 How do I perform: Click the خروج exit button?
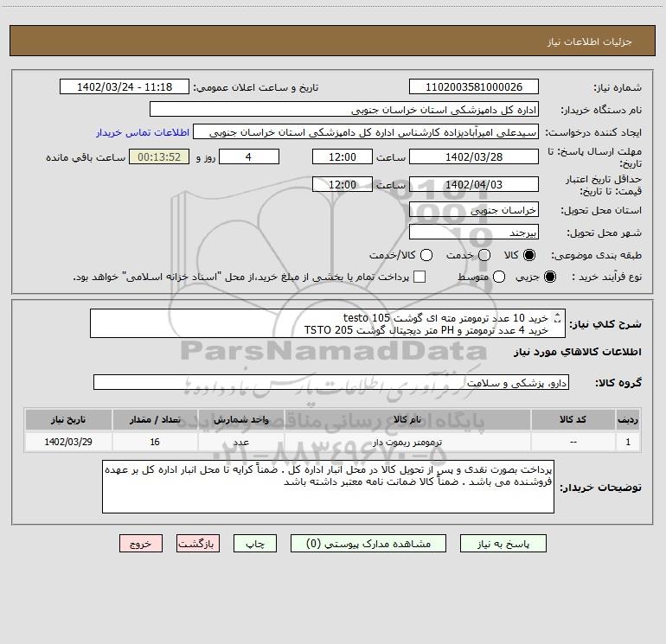[141, 544]
